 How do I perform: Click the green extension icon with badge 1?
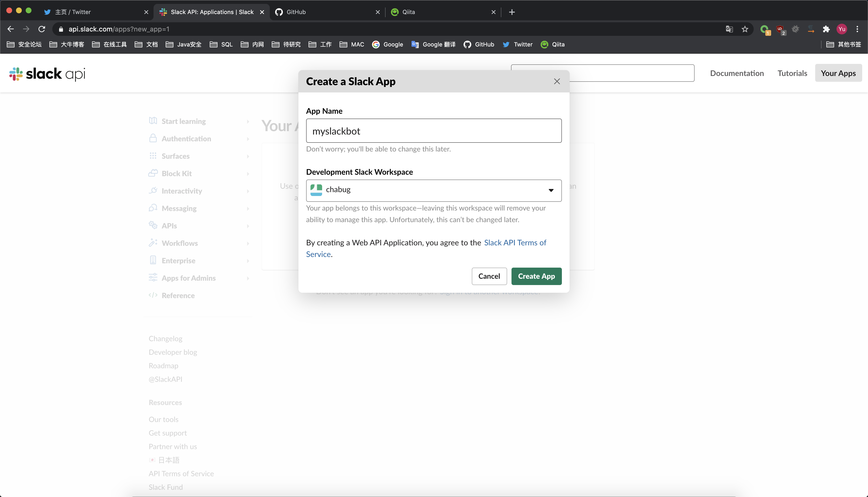pos(765,30)
